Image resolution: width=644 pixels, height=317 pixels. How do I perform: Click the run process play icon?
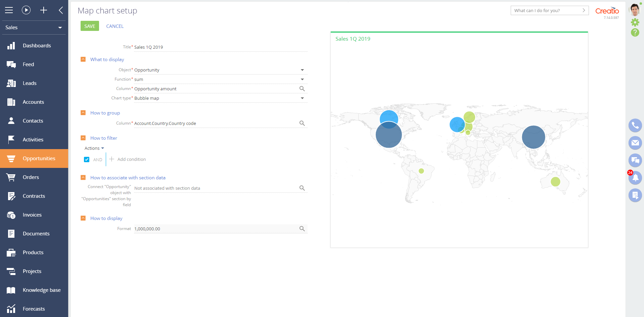[x=26, y=10]
